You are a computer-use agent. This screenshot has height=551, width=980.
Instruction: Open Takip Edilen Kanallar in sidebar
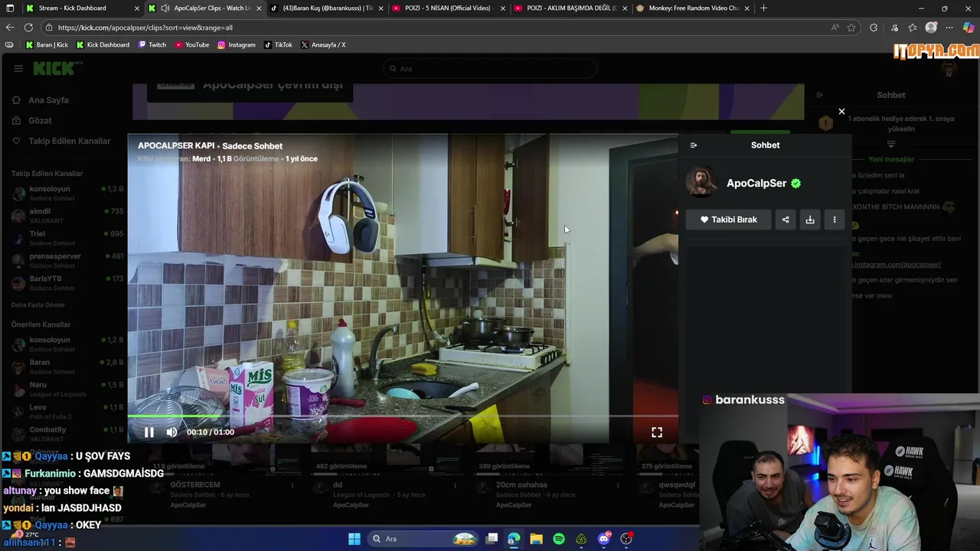tap(69, 142)
